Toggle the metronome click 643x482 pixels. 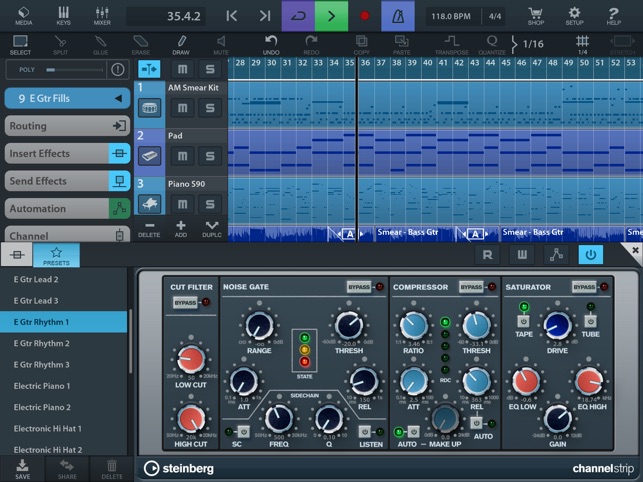pos(400,16)
